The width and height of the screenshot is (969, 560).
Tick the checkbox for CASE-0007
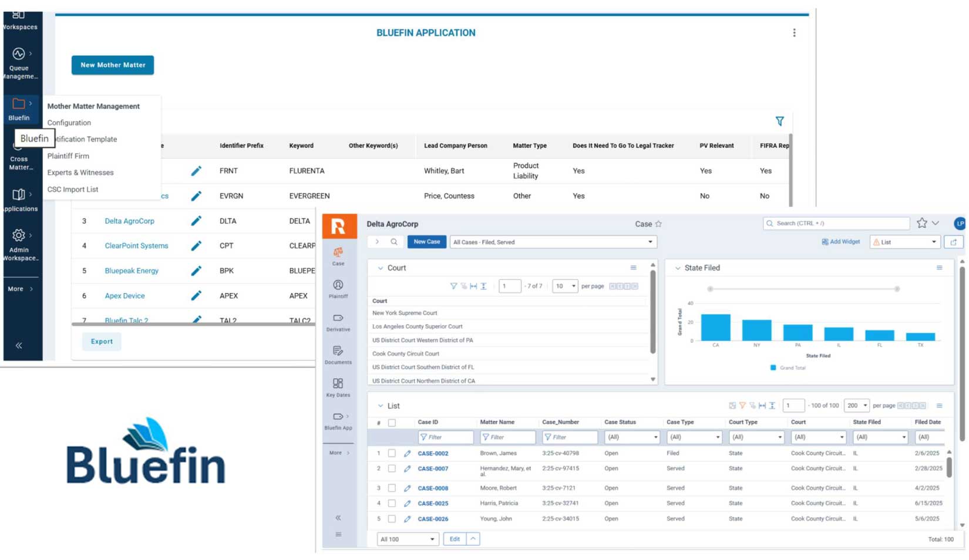[x=392, y=469]
